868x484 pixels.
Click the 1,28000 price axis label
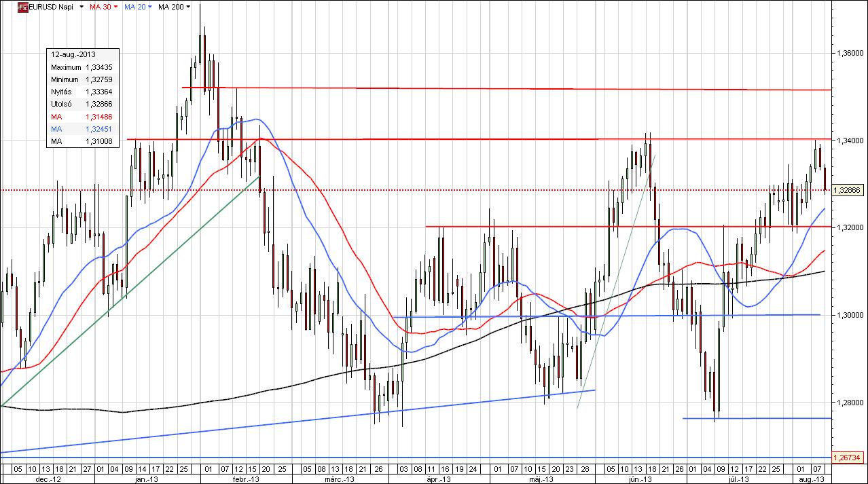click(851, 403)
